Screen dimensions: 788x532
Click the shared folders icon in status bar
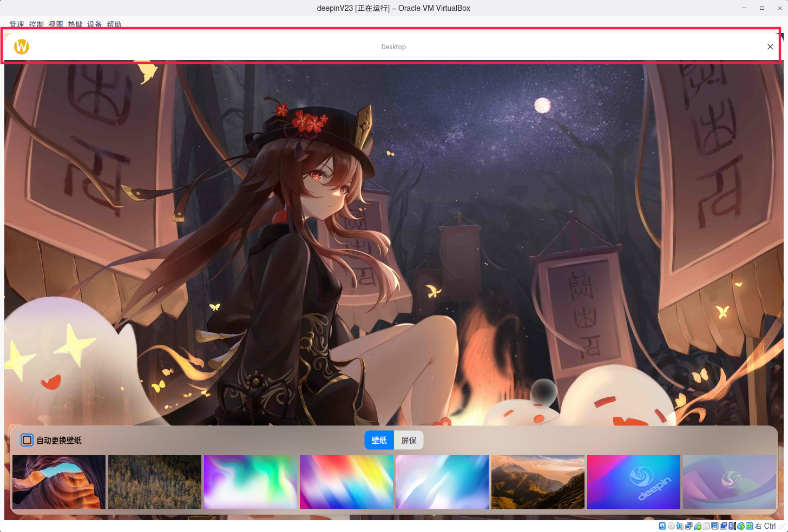click(706, 526)
